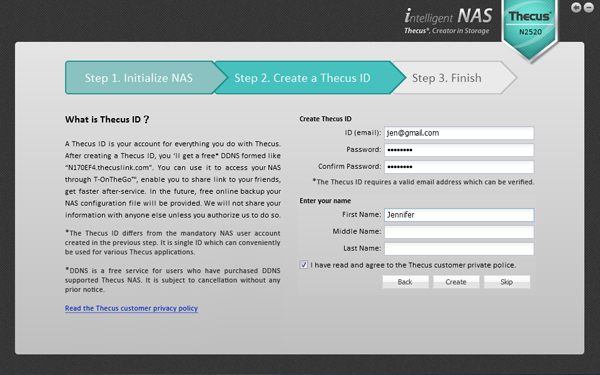Click the Create button

point(456,282)
